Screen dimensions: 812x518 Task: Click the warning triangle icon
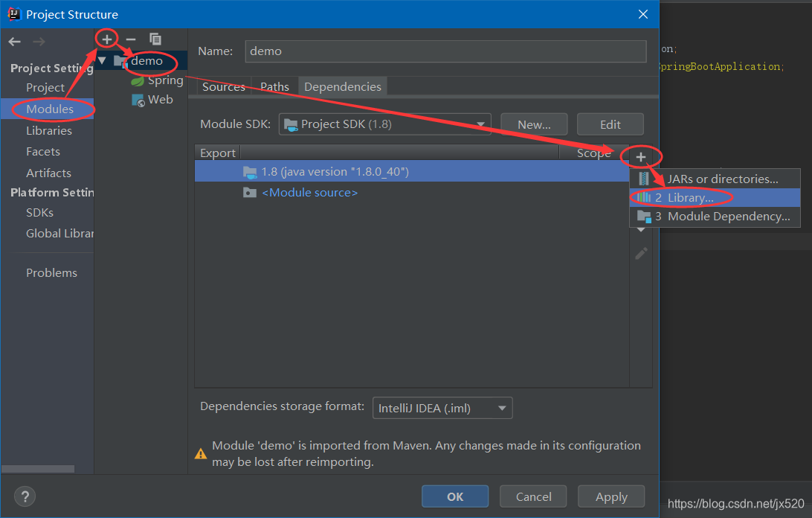point(201,454)
